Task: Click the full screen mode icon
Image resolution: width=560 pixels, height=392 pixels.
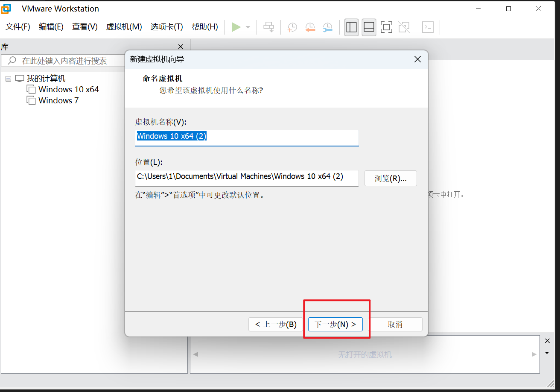Action: pyautogui.click(x=386, y=27)
